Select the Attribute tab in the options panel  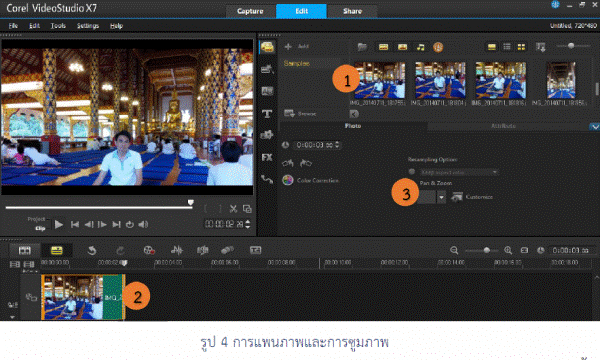503,126
